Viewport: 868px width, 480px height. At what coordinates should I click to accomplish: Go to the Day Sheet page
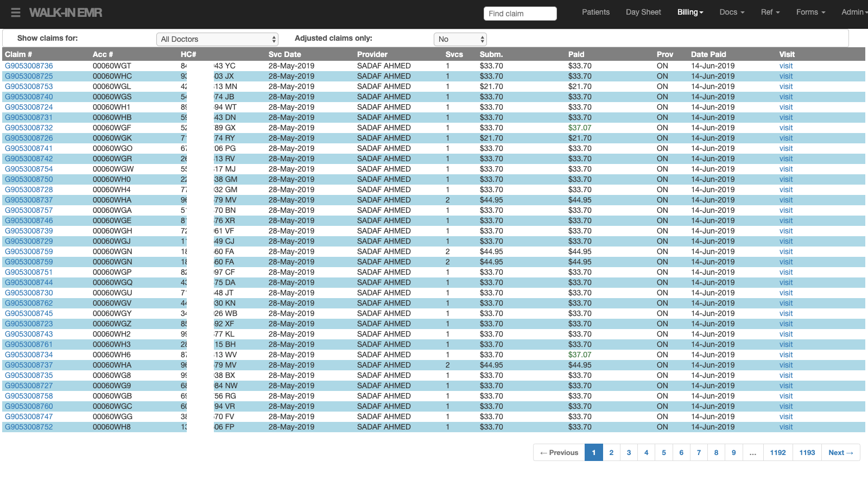[643, 12]
